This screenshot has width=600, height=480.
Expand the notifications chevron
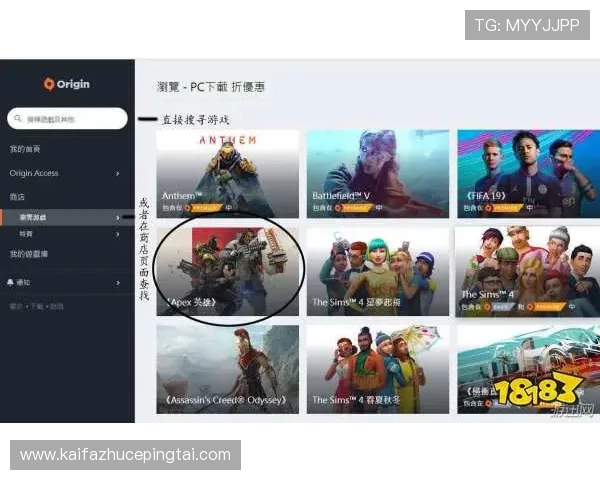pyautogui.click(x=117, y=283)
